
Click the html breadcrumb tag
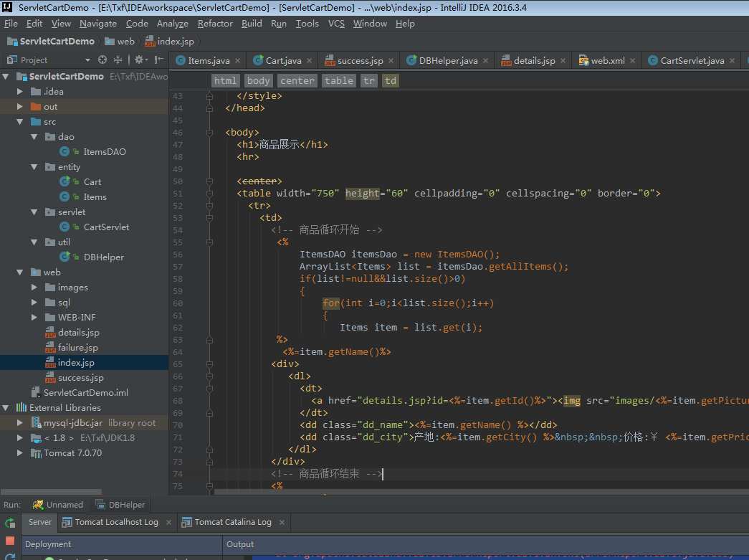coord(225,81)
